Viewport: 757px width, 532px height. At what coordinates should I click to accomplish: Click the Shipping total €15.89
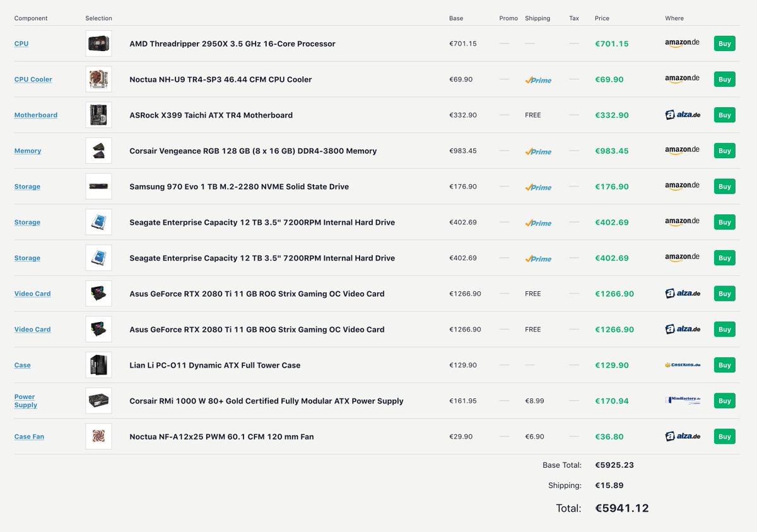(609, 485)
